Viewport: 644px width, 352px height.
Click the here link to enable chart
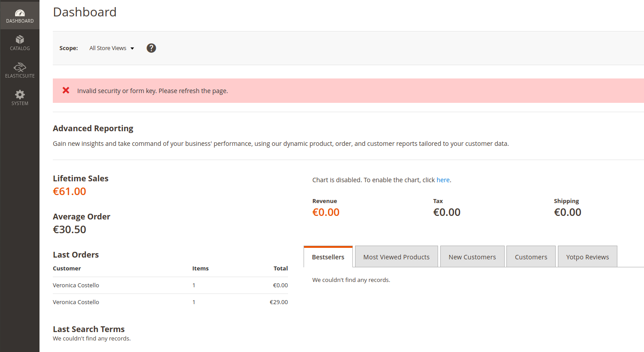443,180
